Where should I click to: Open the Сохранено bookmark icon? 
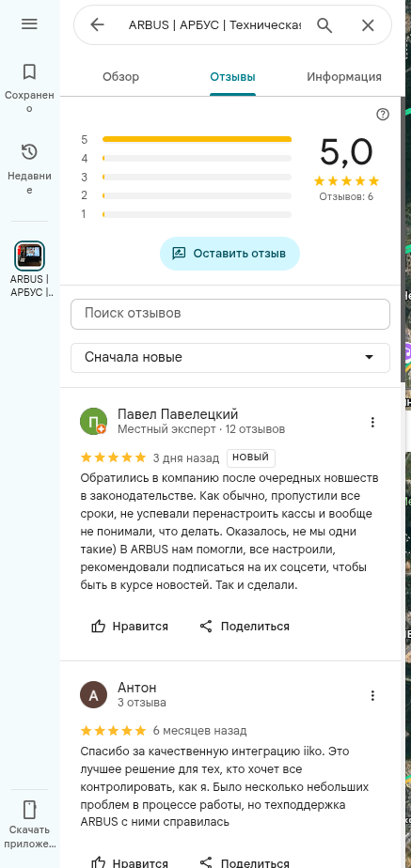click(x=29, y=72)
